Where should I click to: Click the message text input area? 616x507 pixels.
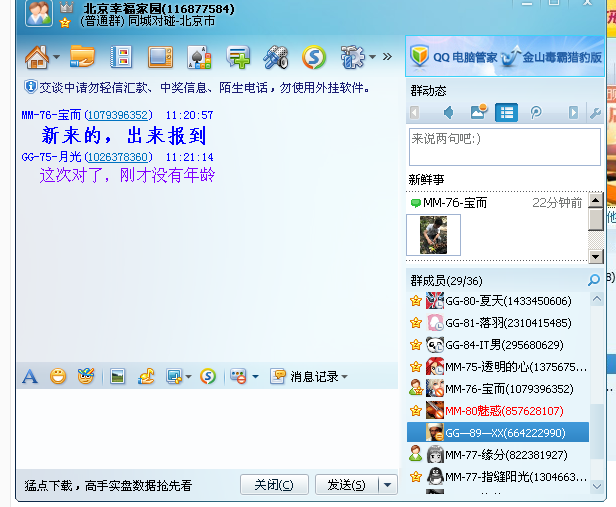(207, 428)
